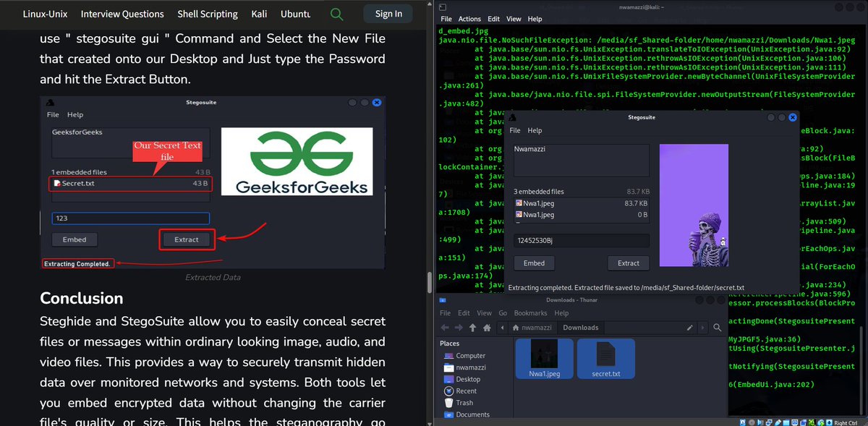Viewport: 868px width, 426px height.
Task: Open the terminal View menu
Action: [x=514, y=19]
